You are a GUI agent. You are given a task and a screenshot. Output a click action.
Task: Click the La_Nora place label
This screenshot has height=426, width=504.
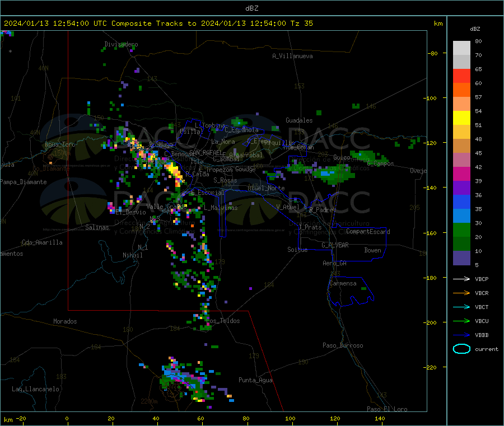[223, 142]
